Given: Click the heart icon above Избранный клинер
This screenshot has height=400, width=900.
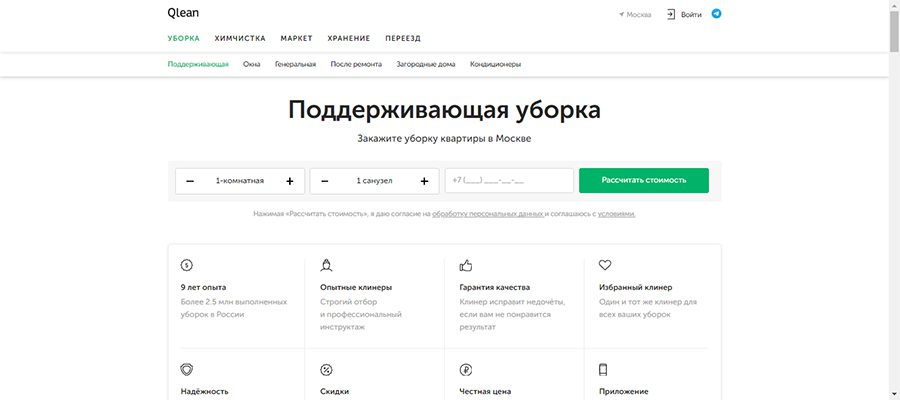Looking at the screenshot, I should click(x=605, y=265).
